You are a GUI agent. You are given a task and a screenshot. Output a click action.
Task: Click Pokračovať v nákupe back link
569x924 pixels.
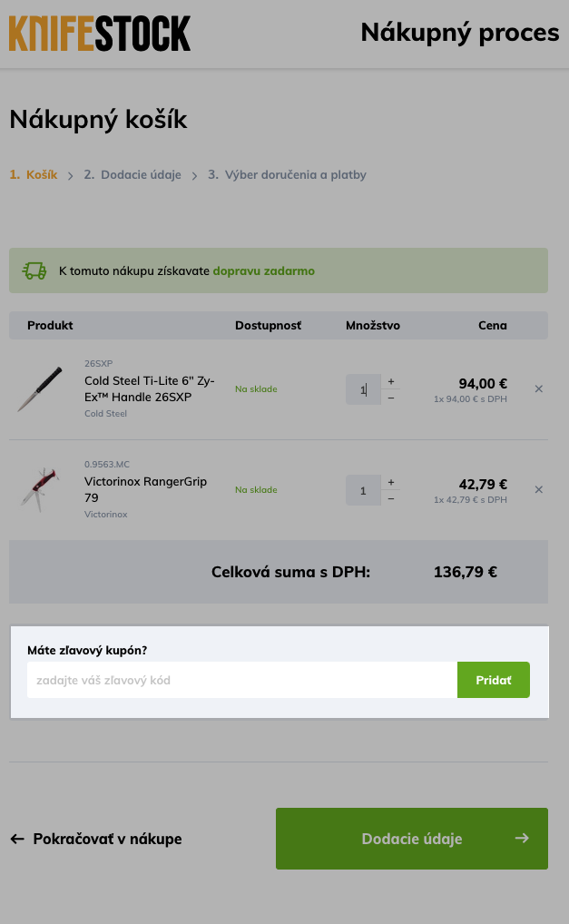96,839
